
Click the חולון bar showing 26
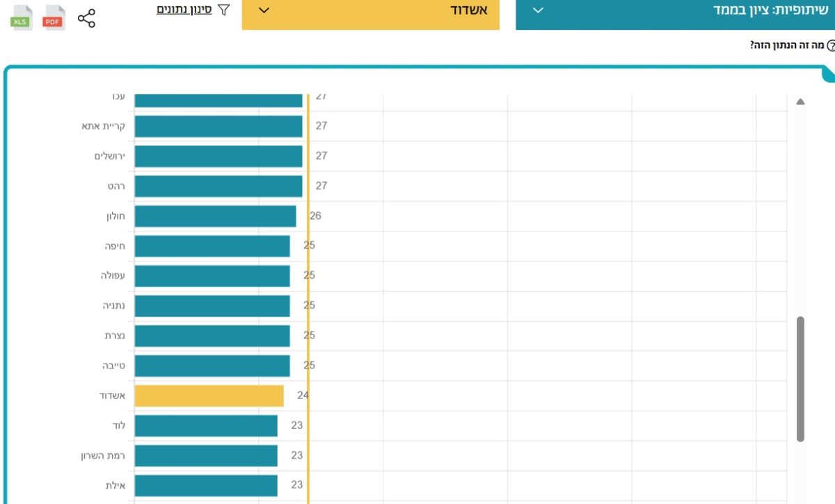click(x=215, y=216)
